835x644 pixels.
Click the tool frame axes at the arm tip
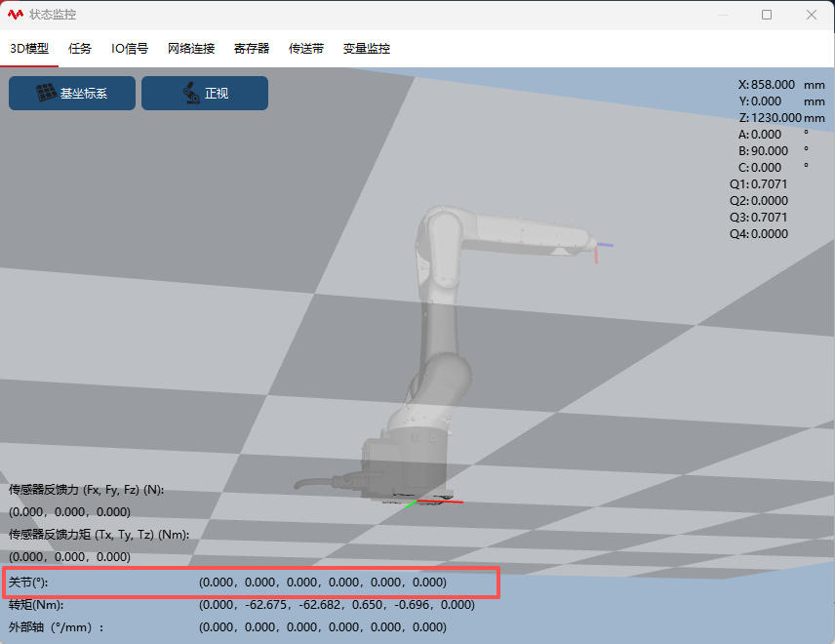598,248
